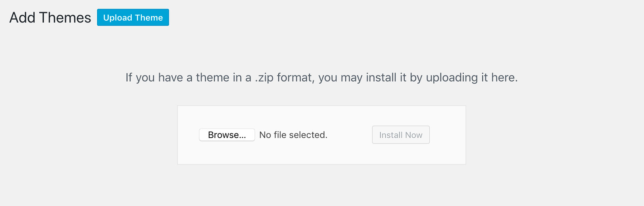The height and width of the screenshot is (206, 644).
Task: Hide the uploader using blue Upload Theme button
Action: click(133, 18)
